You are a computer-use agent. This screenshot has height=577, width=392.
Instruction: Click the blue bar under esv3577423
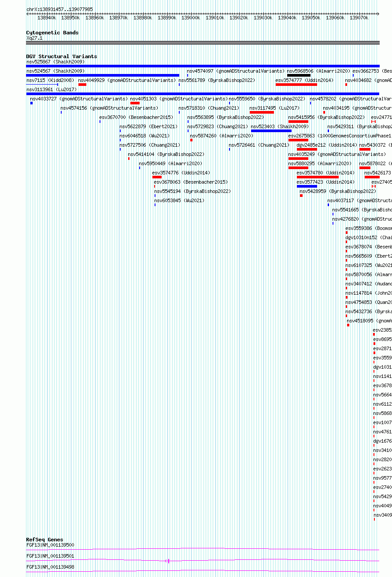pos(307,186)
